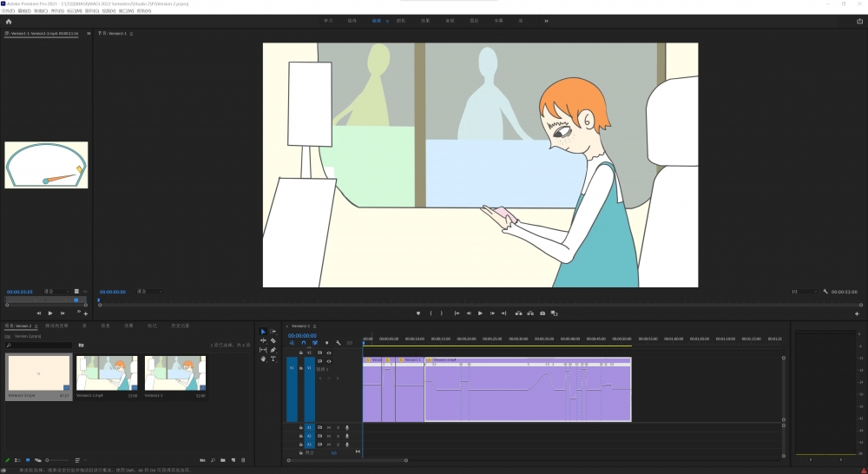Open timeline sequence panel menu
Screen dimensions: 868x474
[314, 326]
